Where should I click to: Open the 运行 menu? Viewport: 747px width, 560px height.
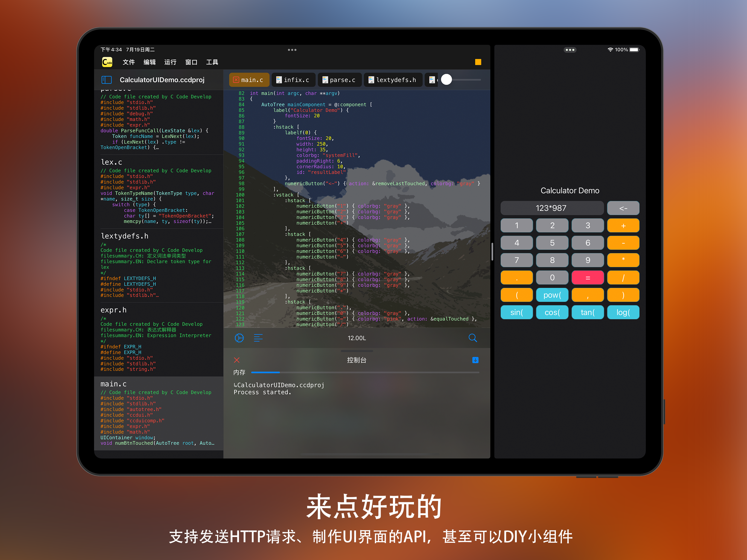pos(170,62)
